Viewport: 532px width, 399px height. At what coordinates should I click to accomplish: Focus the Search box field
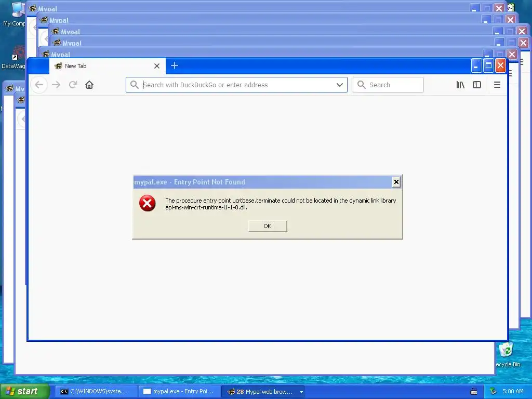(x=388, y=85)
